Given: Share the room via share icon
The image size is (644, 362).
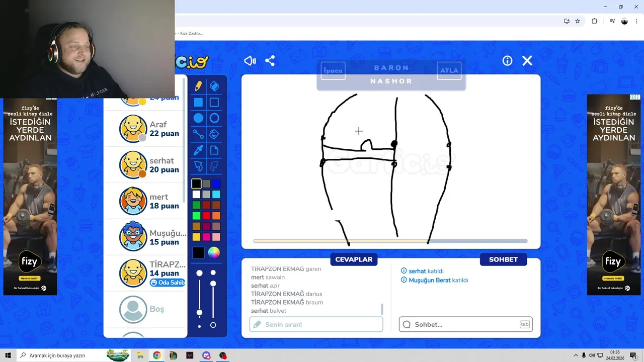Looking at the screenshot, I should tap(270, 61).
